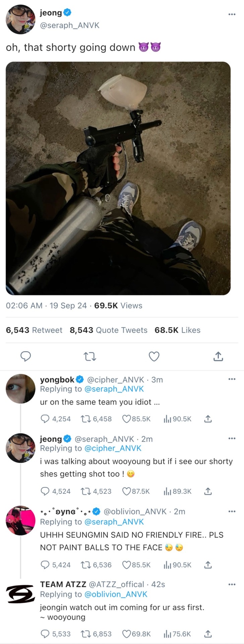Screen dimensions: 244x644
Task: Open the 8,543 Quote Tweets list
Action: (x=108, y=330)
